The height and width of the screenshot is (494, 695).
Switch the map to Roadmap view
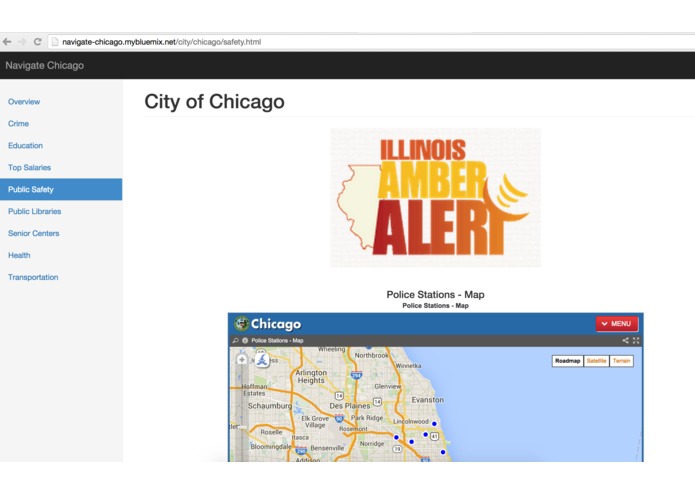click(x=568, y=361)
